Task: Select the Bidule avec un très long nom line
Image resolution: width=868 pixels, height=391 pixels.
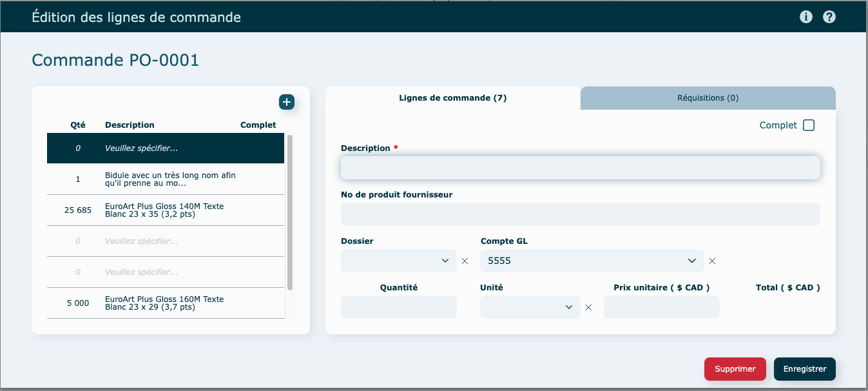Action: coord(165,179)
